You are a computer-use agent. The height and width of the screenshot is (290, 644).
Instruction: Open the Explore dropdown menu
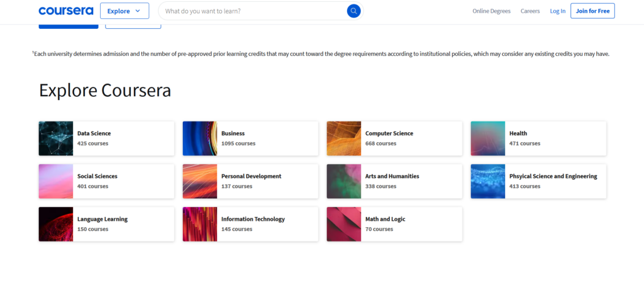tap(125, 11)
